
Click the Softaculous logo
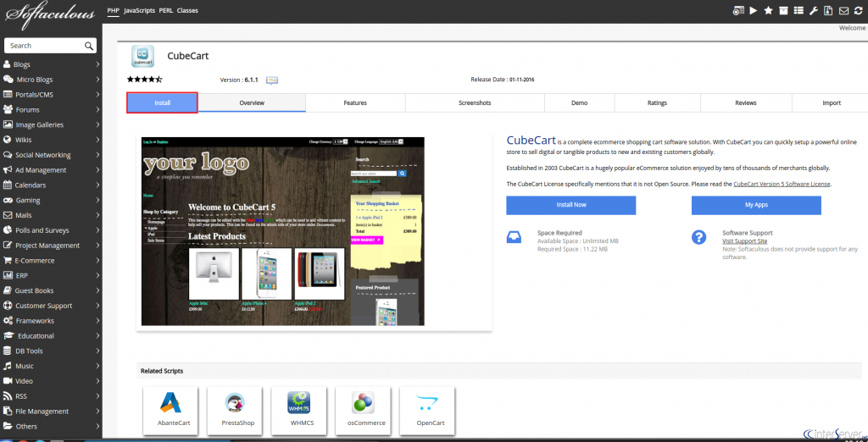[50, 14]
